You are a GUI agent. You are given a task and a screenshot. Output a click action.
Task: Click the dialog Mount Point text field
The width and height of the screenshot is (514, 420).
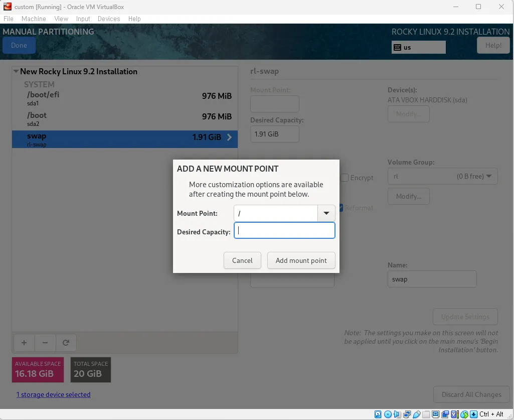[x=276, y=213]
